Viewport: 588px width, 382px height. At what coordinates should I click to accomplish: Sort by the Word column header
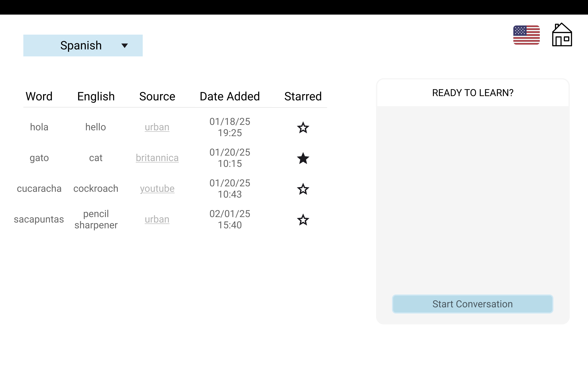39,96
